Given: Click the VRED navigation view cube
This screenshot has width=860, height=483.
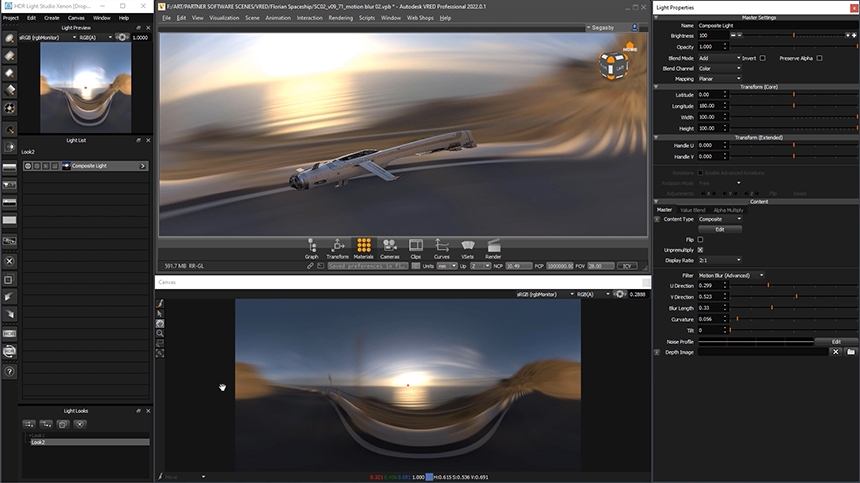Looking at the screenshot, I should point(613,66).
